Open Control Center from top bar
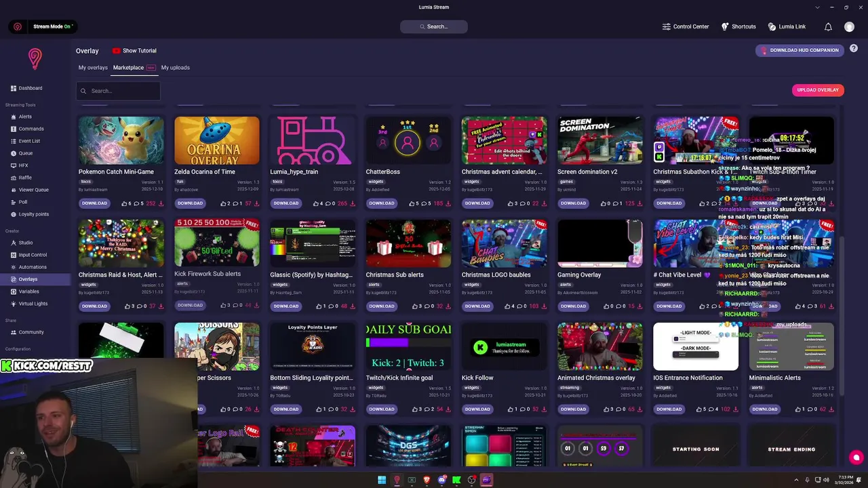 coord(686,26)
